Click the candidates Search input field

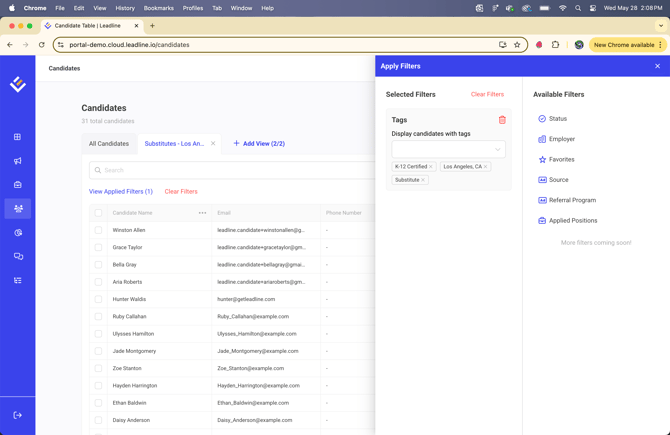click(x=233, y=170)
